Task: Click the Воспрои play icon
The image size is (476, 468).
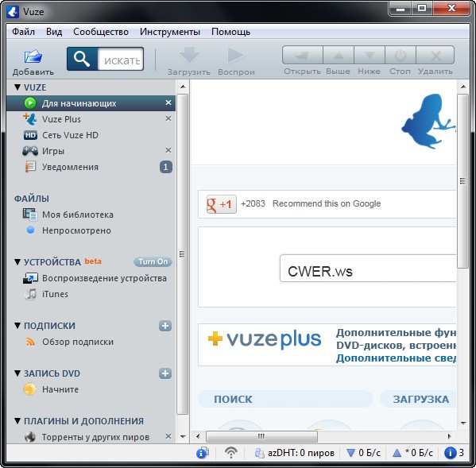Action: pyautogui.click(x=235, y=56)
